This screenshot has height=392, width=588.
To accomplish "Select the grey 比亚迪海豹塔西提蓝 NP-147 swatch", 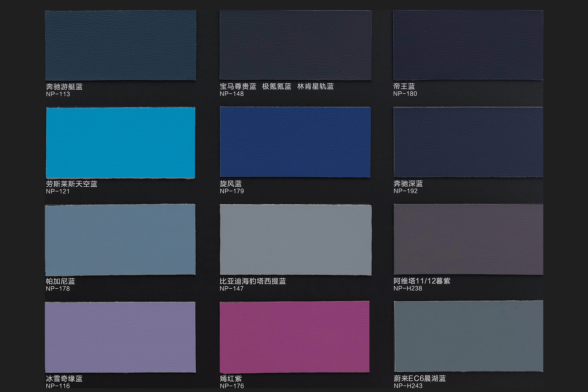I will pos(295,240).
